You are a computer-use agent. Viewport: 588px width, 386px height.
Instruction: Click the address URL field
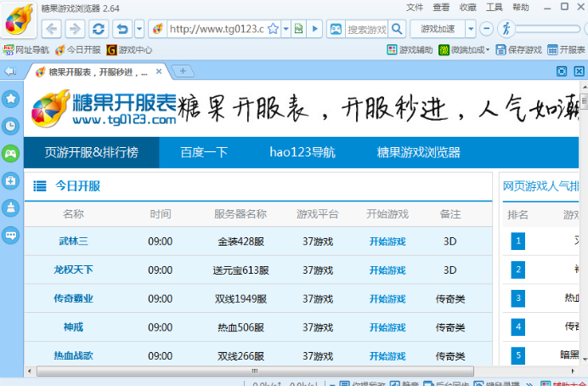217,29
